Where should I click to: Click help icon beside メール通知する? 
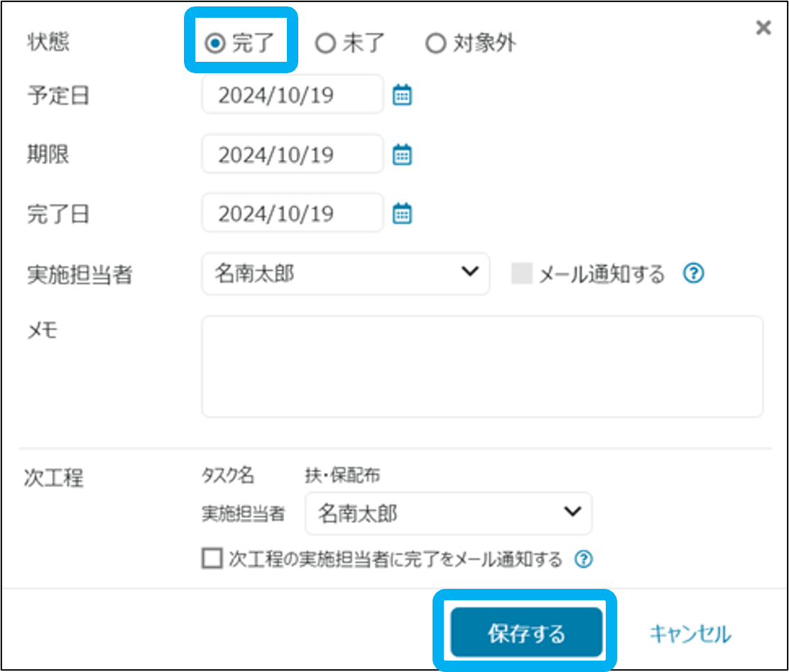coord(693,273)
